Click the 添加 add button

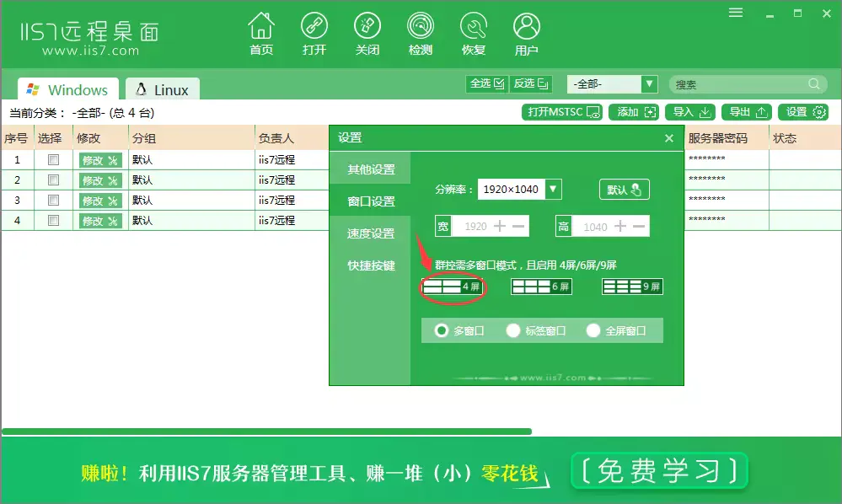pyautogui.click(x=634, y=112)
